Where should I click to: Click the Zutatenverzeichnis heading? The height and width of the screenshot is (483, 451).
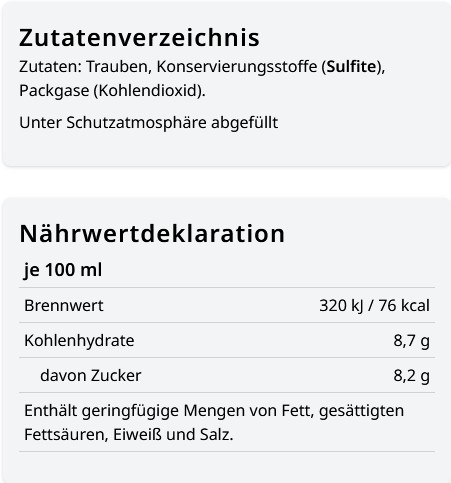click(x=139, y=37)
